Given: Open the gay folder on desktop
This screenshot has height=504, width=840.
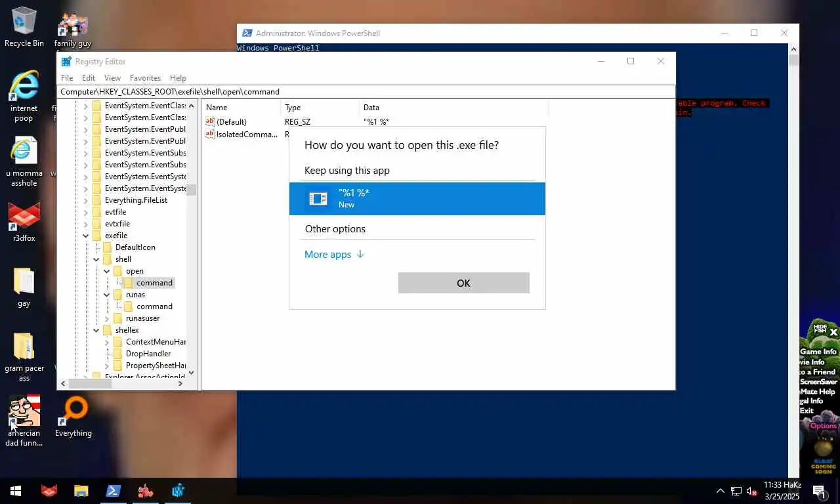Looking at the screenshot, I should [x=24, y=287].
